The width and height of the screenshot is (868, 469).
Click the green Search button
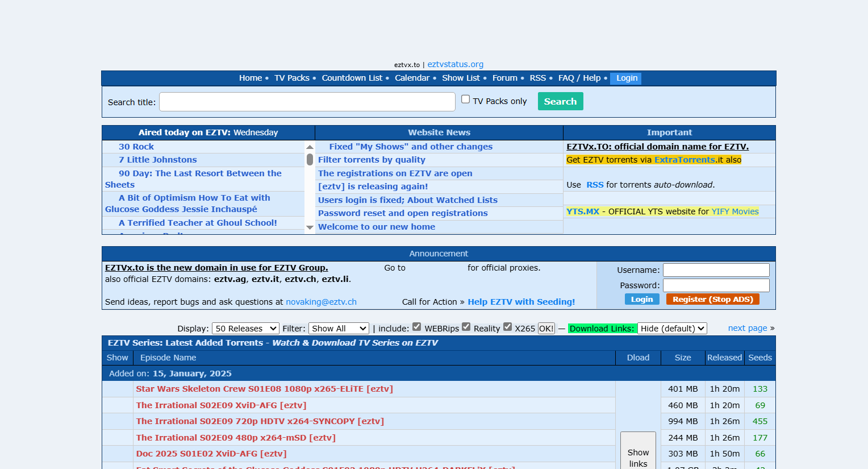[x=560, y=101]
